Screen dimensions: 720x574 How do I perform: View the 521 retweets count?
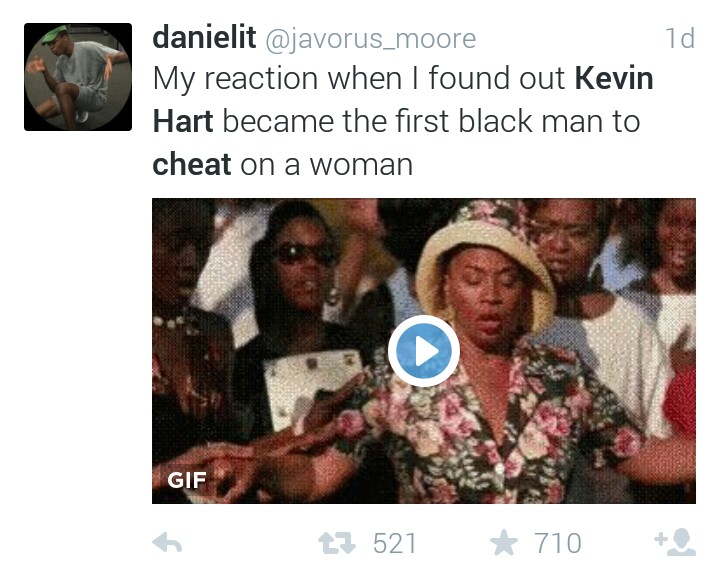click(x=394, y=543)
